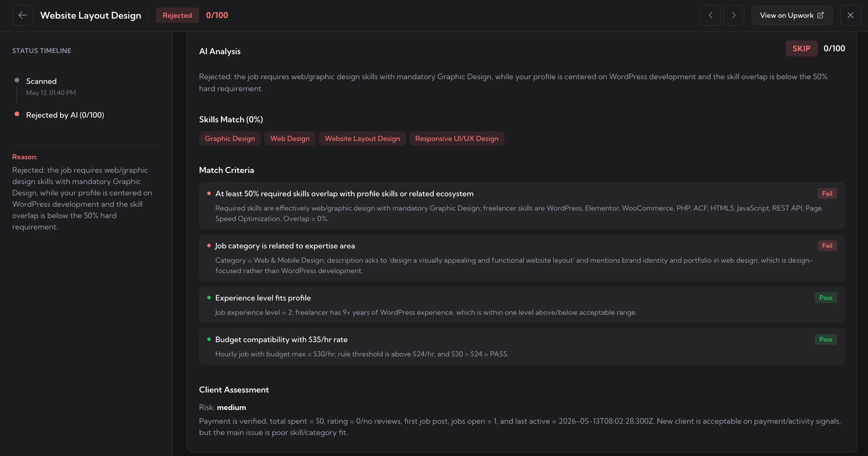
Task: Click the 0/100 score beside SKIP
Action: [x=834, y=49]
